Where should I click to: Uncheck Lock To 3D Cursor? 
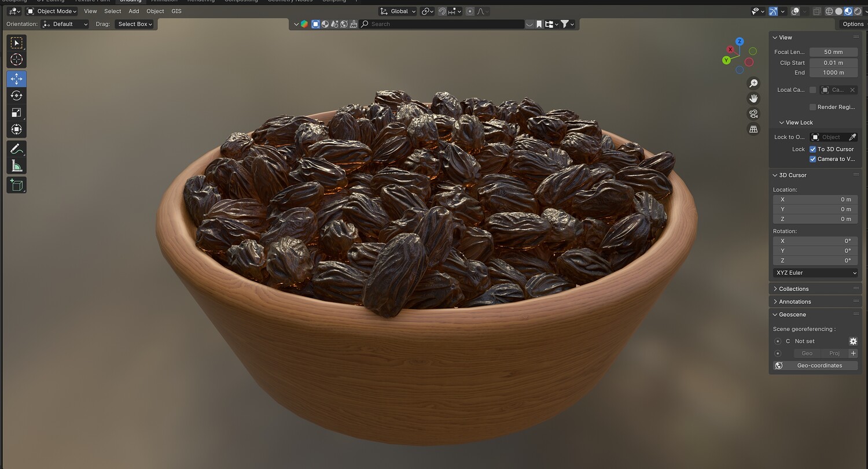[813, 149]
